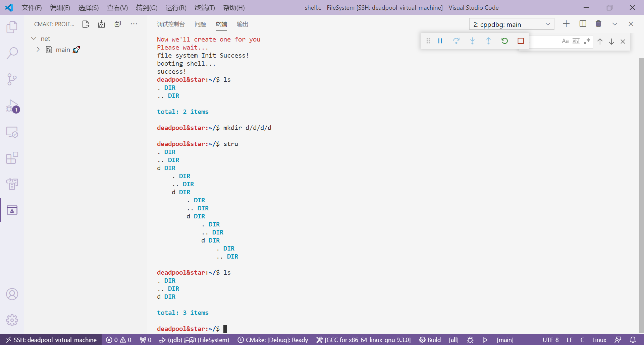Select the [main] launch target
Viewport: 644px width, 345px height.
[x=505, y=340]
